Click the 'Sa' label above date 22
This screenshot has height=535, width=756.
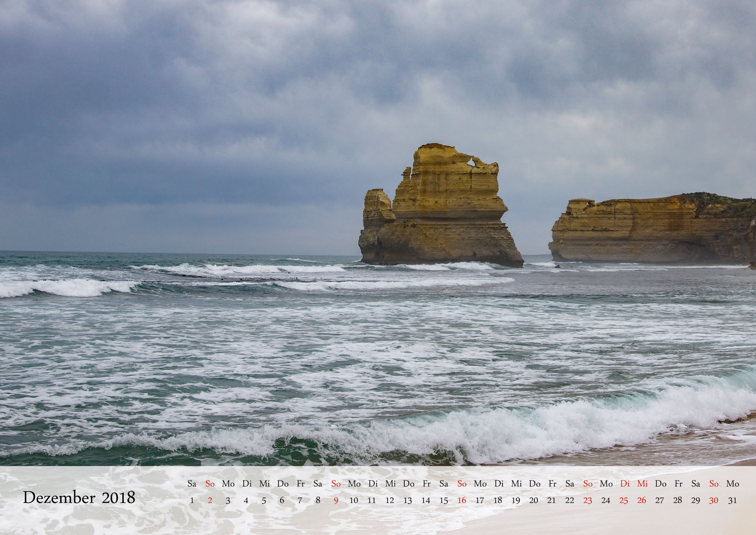pyautogui.click(x=570, y=484)
